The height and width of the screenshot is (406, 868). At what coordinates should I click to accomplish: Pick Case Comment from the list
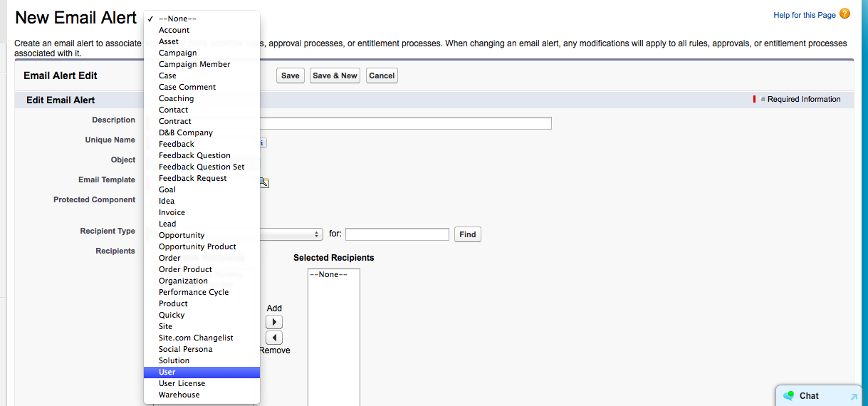coord(202,87)
